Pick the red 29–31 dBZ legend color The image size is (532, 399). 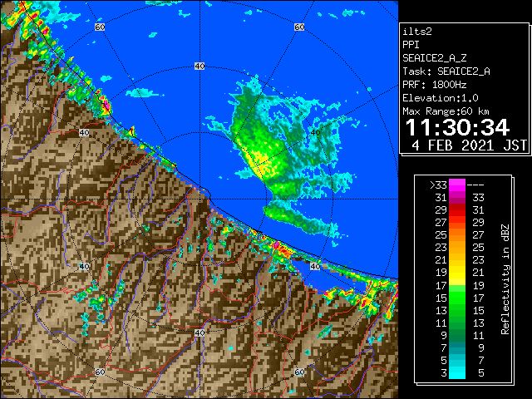click(x=457, y=210)
